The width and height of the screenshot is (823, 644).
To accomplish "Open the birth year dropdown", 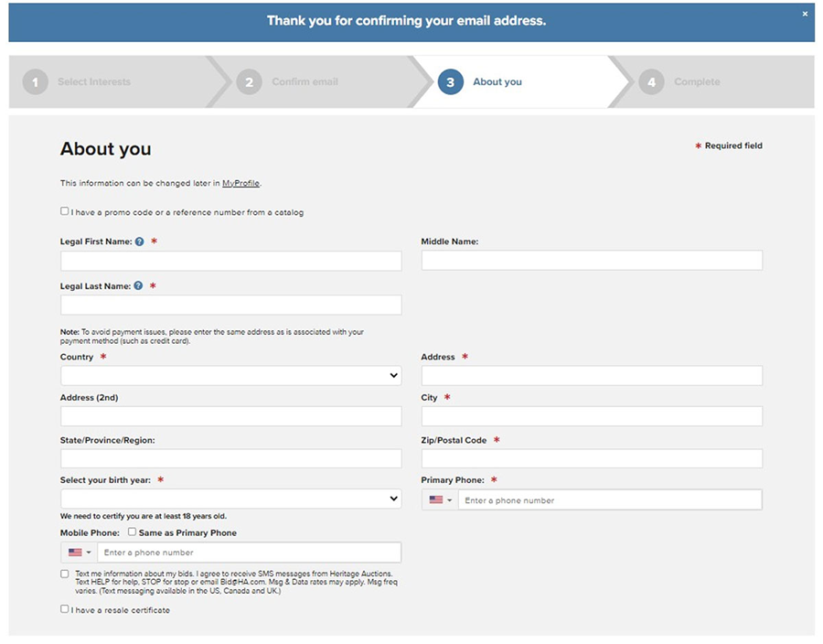I will [230, 499].
